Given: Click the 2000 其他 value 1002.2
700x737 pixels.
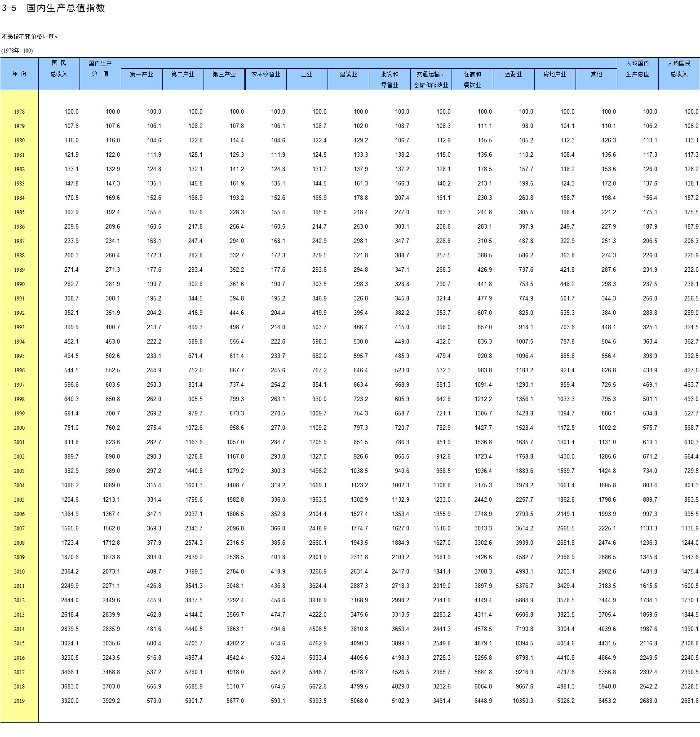Looking at the screenshot, I should click(x=607, y=428).
